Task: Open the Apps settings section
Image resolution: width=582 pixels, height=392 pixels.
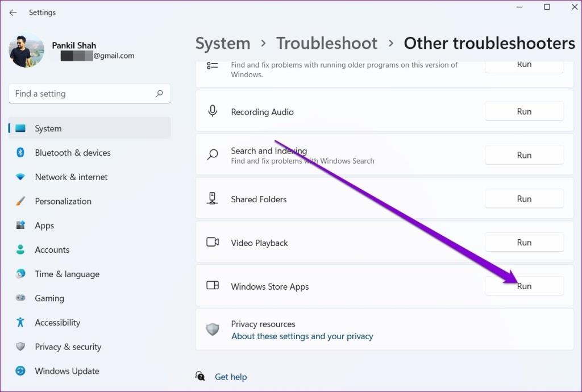Action: [44, 226]
